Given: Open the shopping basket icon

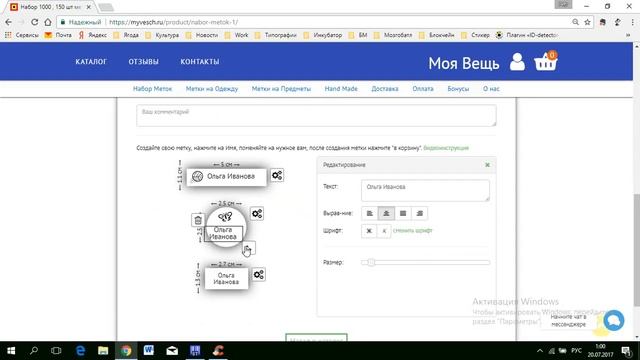Looking at the screenshot, I should coord(546,61).
